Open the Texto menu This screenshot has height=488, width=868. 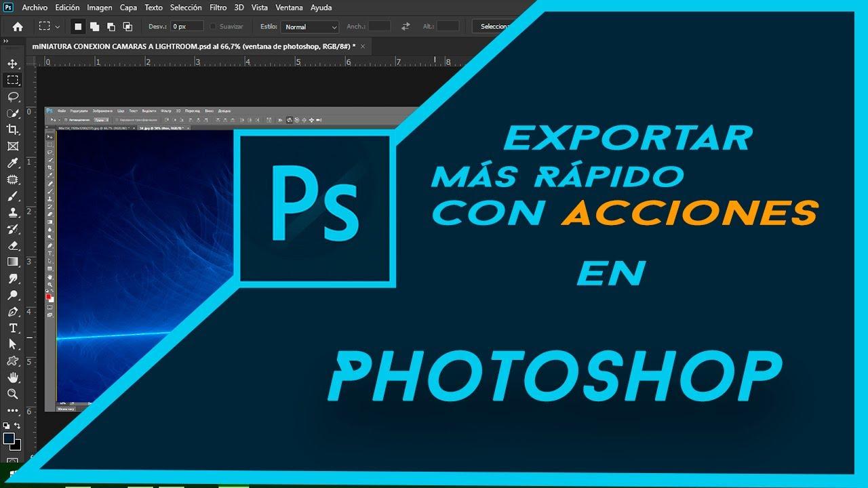(154, 7)
